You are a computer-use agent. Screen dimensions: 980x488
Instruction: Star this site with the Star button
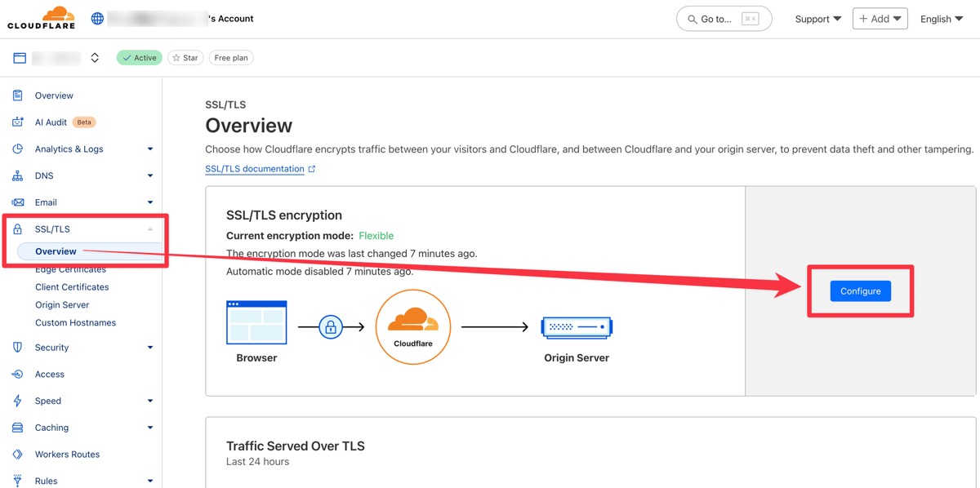pyautogui.click(x=185, y=58)
